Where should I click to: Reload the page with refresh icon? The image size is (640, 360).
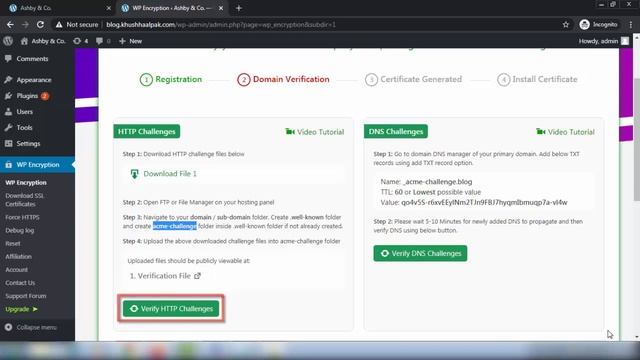pyautogui.click(x=40, y=24)
